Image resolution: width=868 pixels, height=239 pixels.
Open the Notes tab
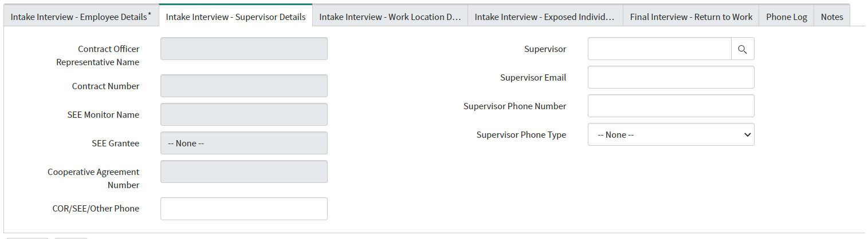831,17
